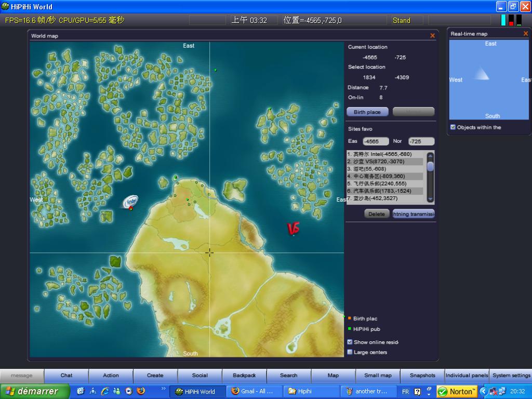Click the Birth place button

pos(367,112)
